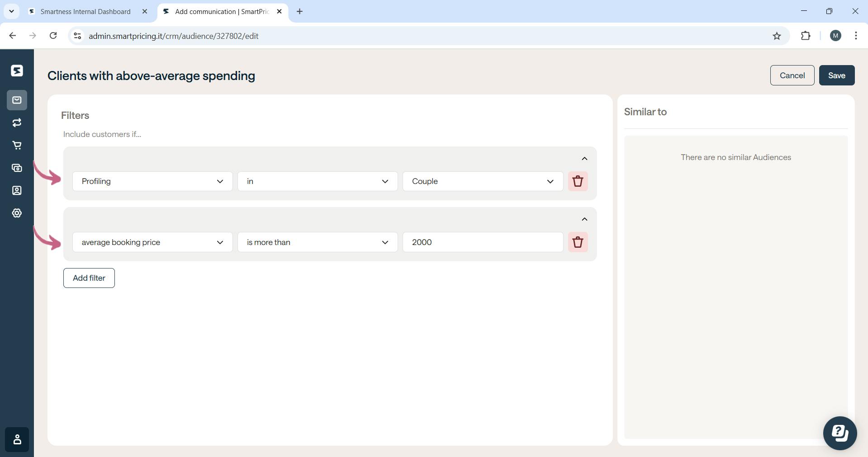This screenshot has width=868, height=457.
Task: Open the help chat widget
Action: click(840, 433)
